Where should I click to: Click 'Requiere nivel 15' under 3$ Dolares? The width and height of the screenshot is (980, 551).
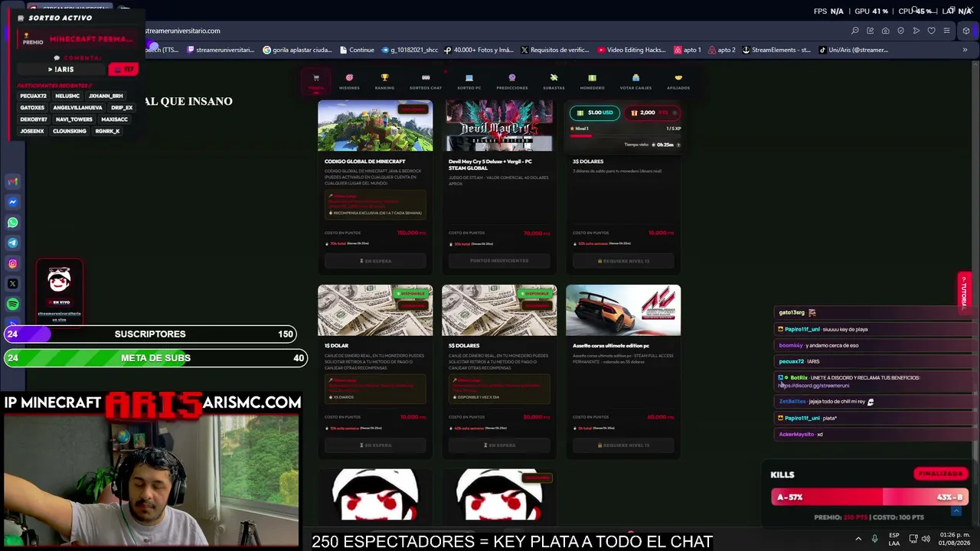(x=623, y=261)
